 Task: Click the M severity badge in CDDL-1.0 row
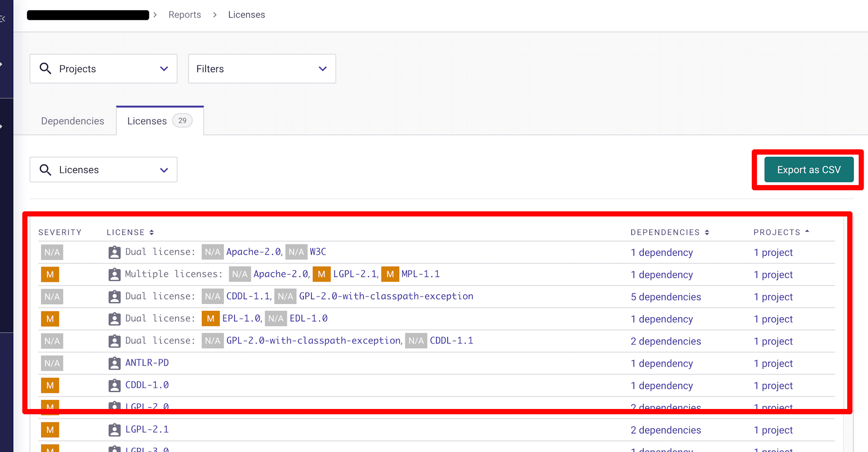pyautogui.click(x=50, y=385)
